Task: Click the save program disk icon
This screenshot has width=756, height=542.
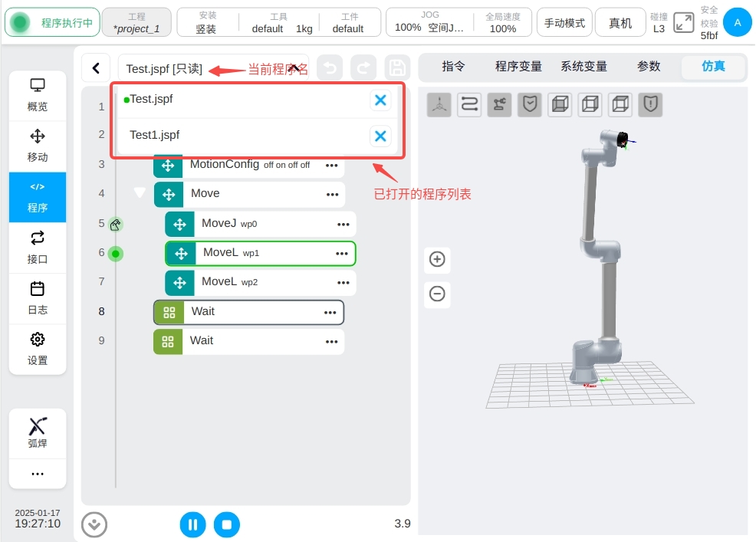Action: tap(396, 68)
